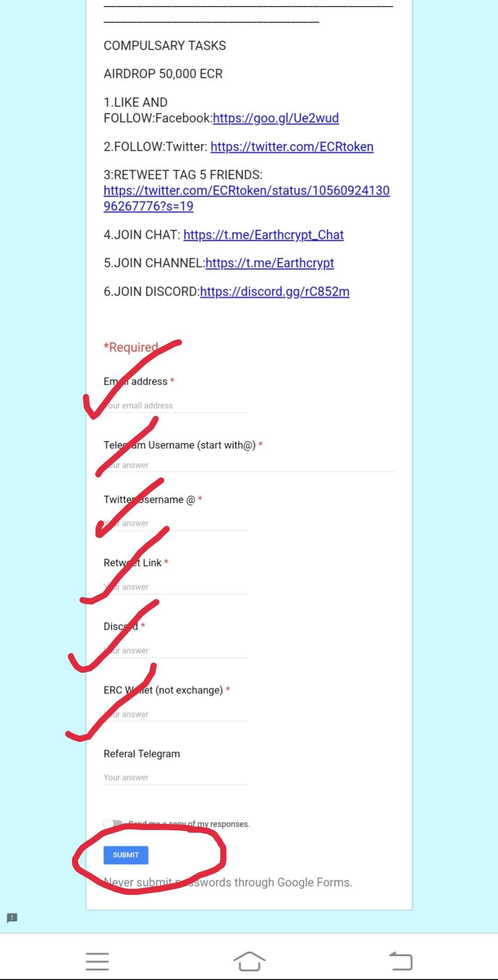Click the blue SUBMIT button
Viewport: 498px width, 980px height.
[126, 855]
